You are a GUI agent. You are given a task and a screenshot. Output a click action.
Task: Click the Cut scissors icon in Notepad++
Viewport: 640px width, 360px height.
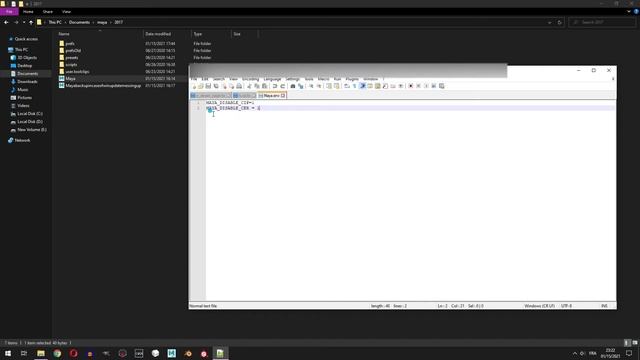click(x=249, y=86)
